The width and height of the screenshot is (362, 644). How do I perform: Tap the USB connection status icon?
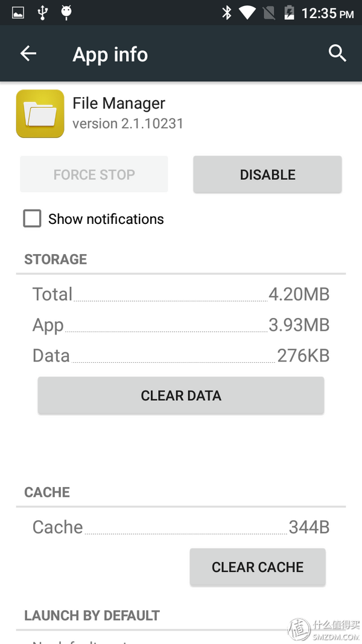click(x=42, y=13)
